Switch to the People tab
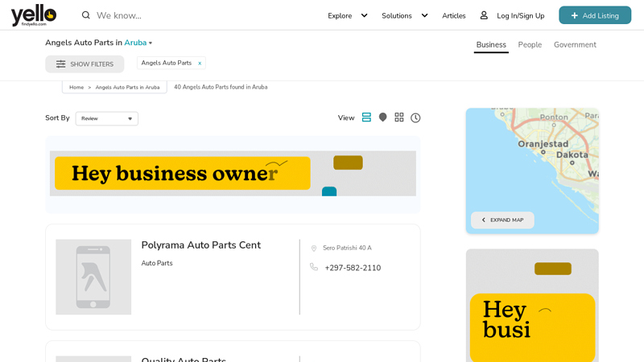Screen dimensions: 644x362 point(530,45)
